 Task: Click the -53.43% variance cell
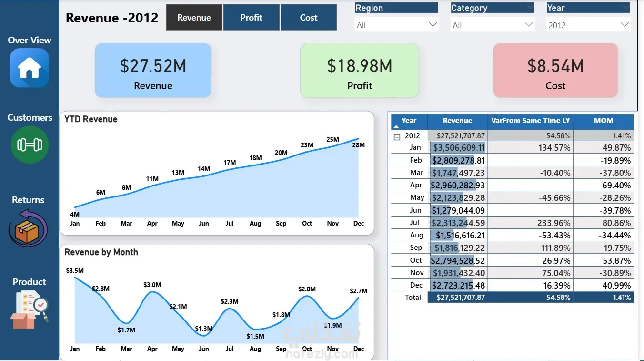click(x=531, y=235)
